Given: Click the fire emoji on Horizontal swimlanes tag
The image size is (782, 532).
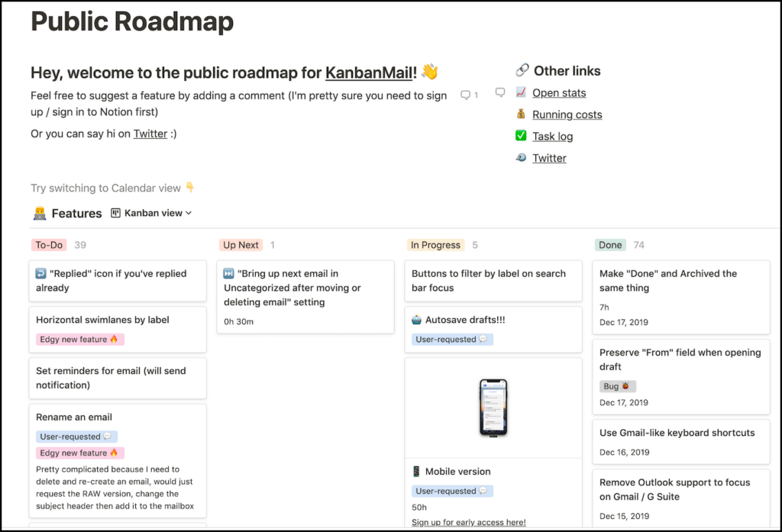Looking at the screenshot, I should [114, 339].
